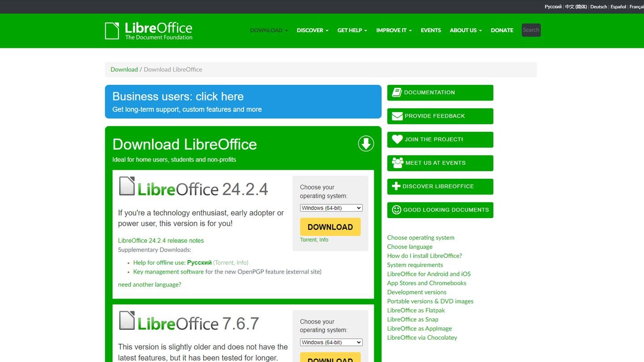Click the need another language link

pos(149,285)
